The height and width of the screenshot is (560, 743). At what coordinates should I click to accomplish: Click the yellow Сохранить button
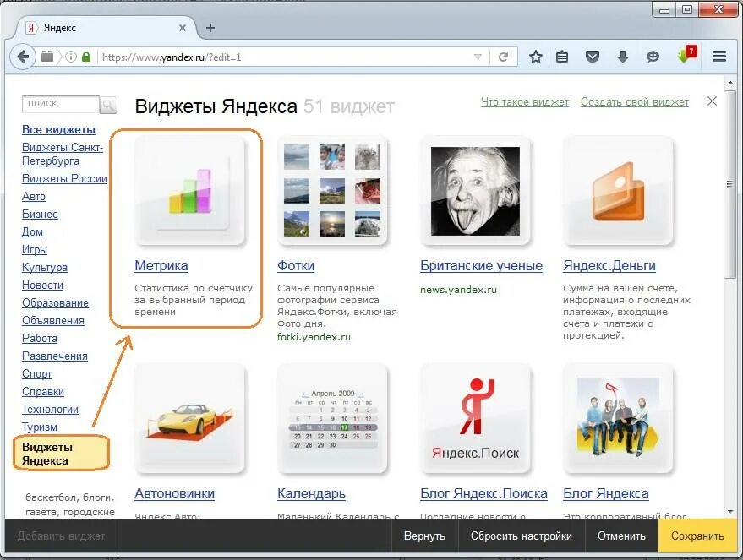pos(697,536)
